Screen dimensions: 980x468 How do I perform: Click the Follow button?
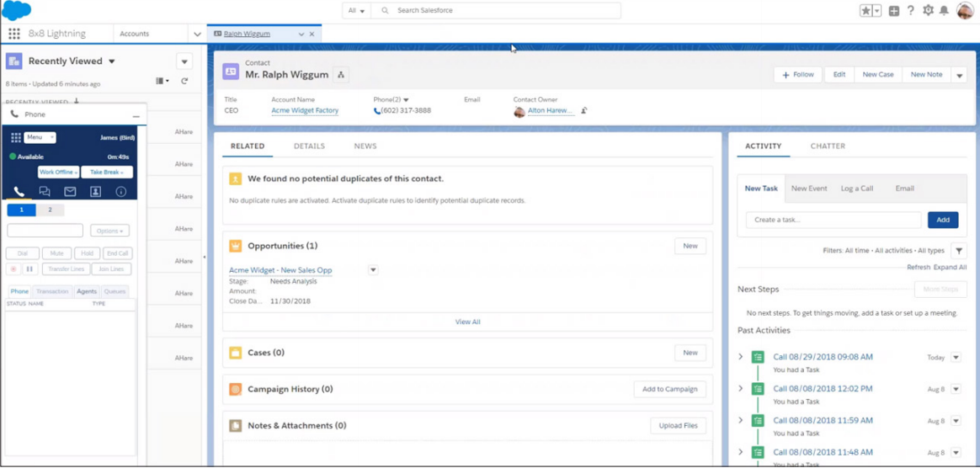(798, 74)
